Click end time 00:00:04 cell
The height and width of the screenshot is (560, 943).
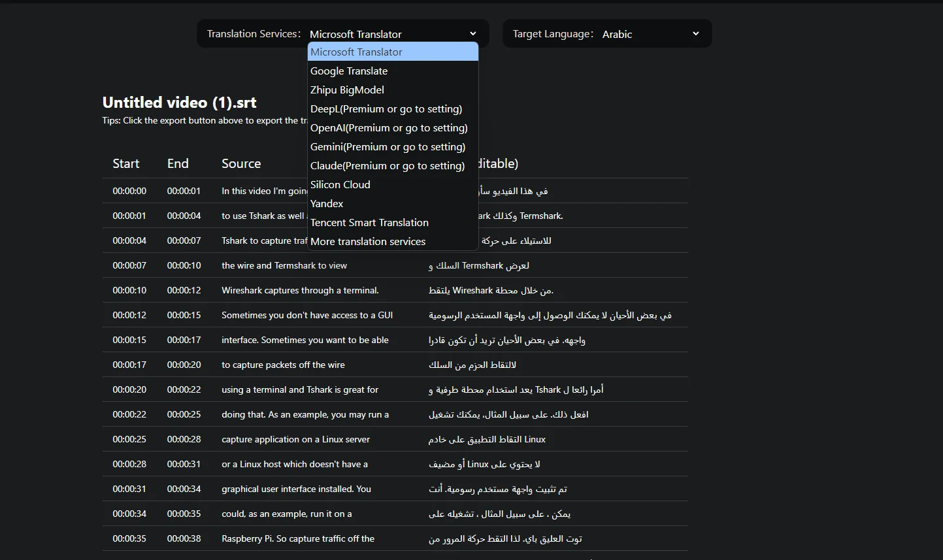coord(184,216)
